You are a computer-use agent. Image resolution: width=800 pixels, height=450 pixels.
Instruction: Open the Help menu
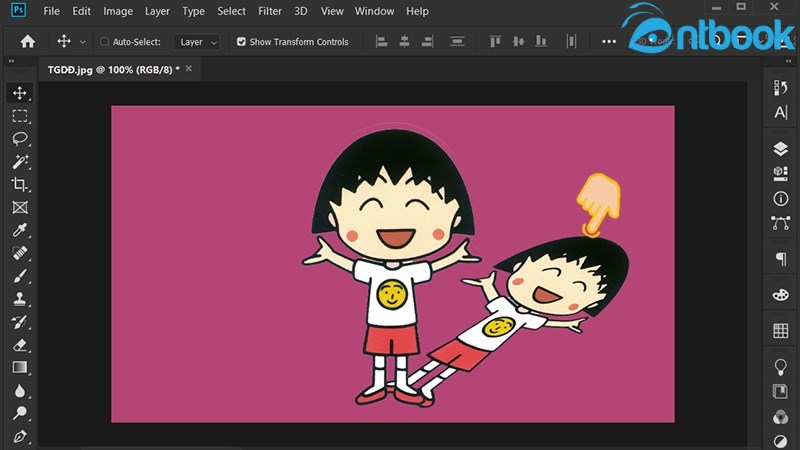point(417,11)
